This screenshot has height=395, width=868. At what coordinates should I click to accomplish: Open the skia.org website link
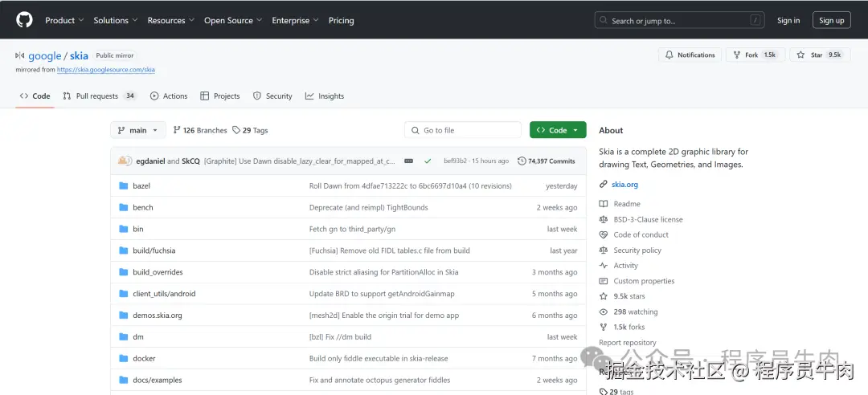click(x=624, y=185)
